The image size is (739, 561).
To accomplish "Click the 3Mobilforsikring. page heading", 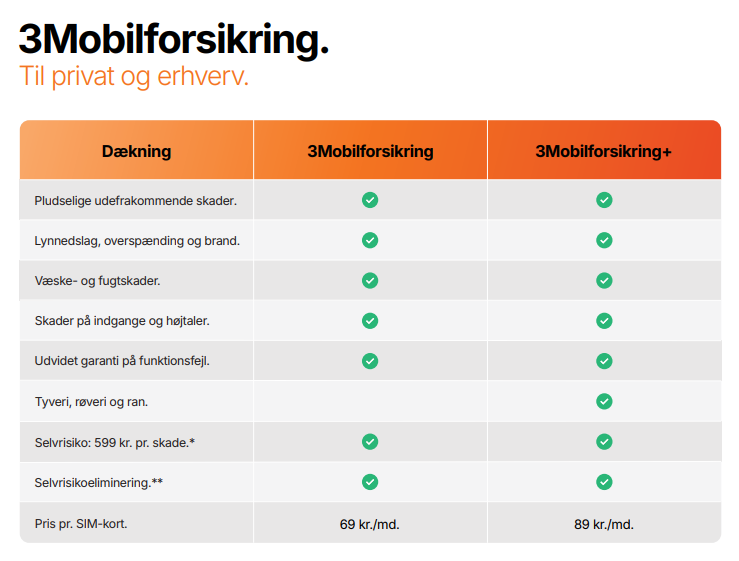I will coord(174,40).
